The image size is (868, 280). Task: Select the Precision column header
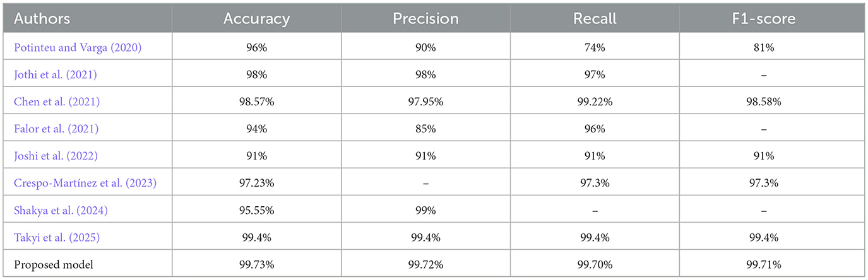tap(425, 19)
